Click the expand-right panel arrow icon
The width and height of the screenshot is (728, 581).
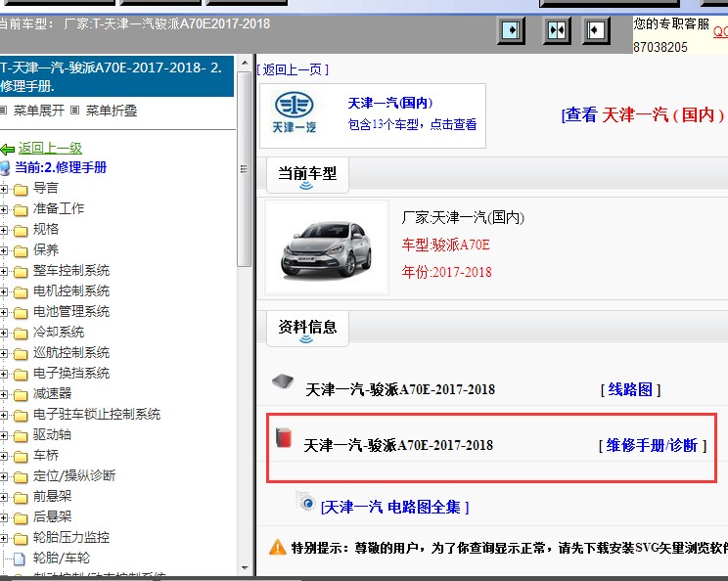coord(511,30)
